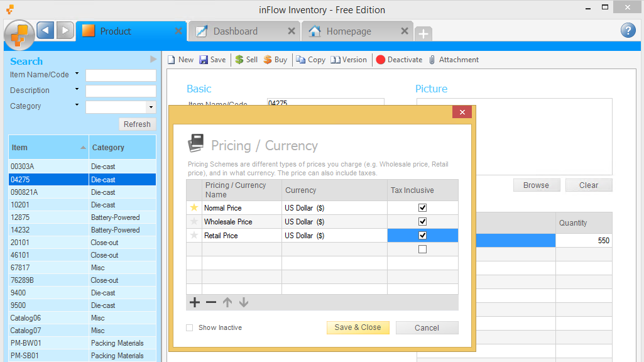This screenshot has height=362, width=644.
Task: Set Wholesale Price as default via star
Action: tap(194, 221)
